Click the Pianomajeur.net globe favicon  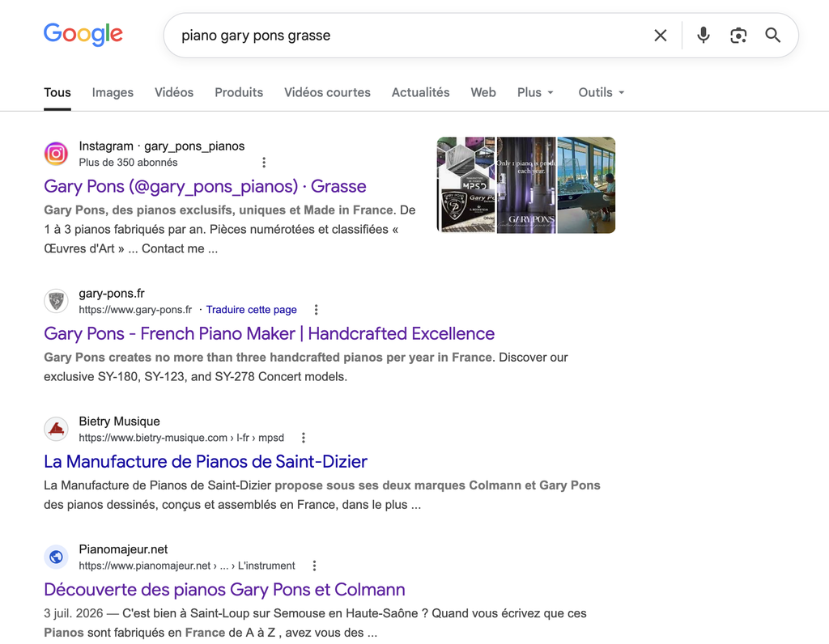coord(56,557)
